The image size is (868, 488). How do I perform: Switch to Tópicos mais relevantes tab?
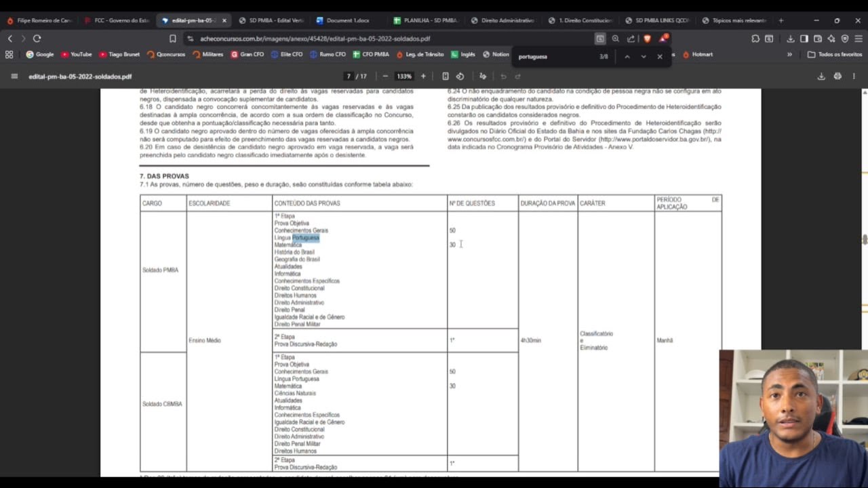click(735, 20)
